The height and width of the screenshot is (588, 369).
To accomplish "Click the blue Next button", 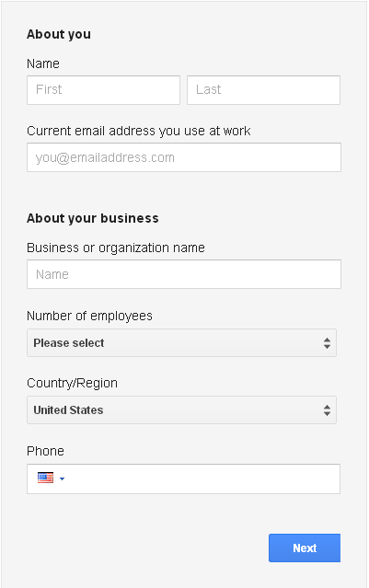I will (x=305, y=548).
